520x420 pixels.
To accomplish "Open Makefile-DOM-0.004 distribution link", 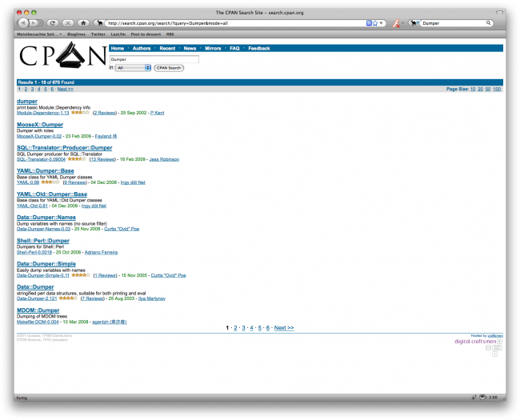I will pyautogui.click(x=38, y=322).
